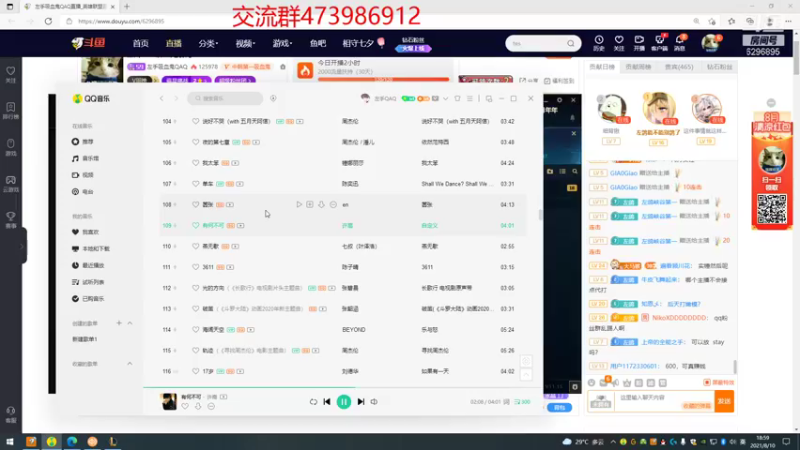Show lyrics using the 词 icon
The height and width of the screenshot is (450, 800).
point(507,402)
